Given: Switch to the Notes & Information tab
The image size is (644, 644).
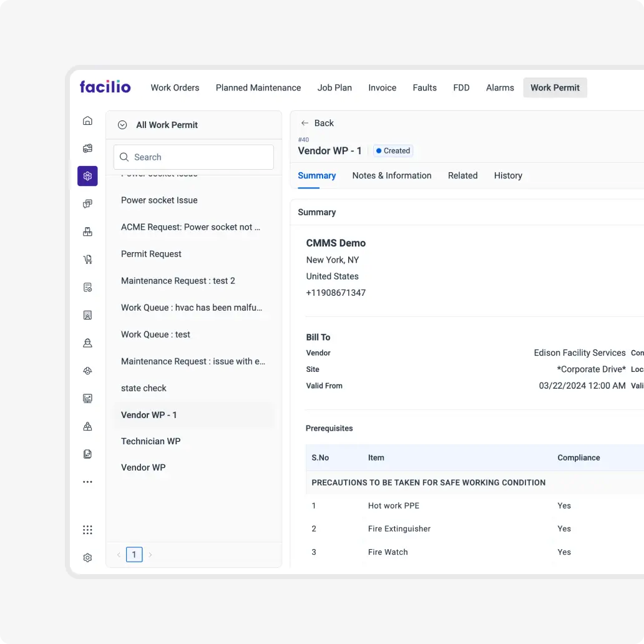Looking at the screenshot, I should click(x=392, y=175).
